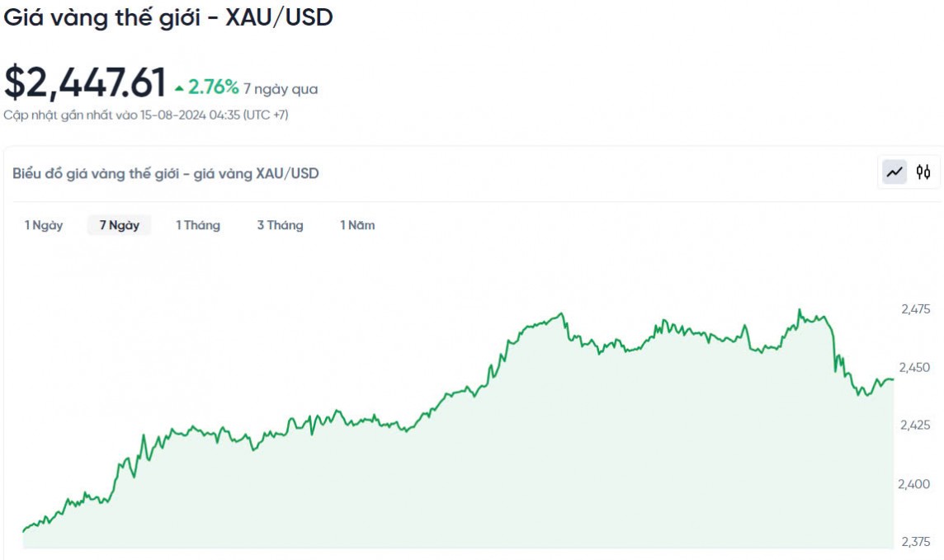Image resolution: width=944 pixels, height=560 pixels.
Task: Switch to the candlestick chart view
Action: click(x=923, y=172)
